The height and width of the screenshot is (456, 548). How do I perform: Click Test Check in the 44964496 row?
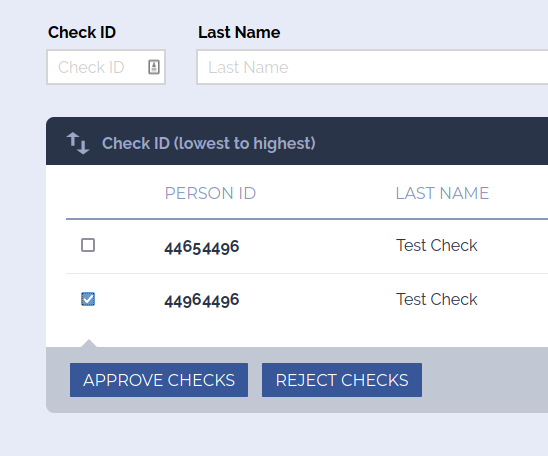[437, 299]
